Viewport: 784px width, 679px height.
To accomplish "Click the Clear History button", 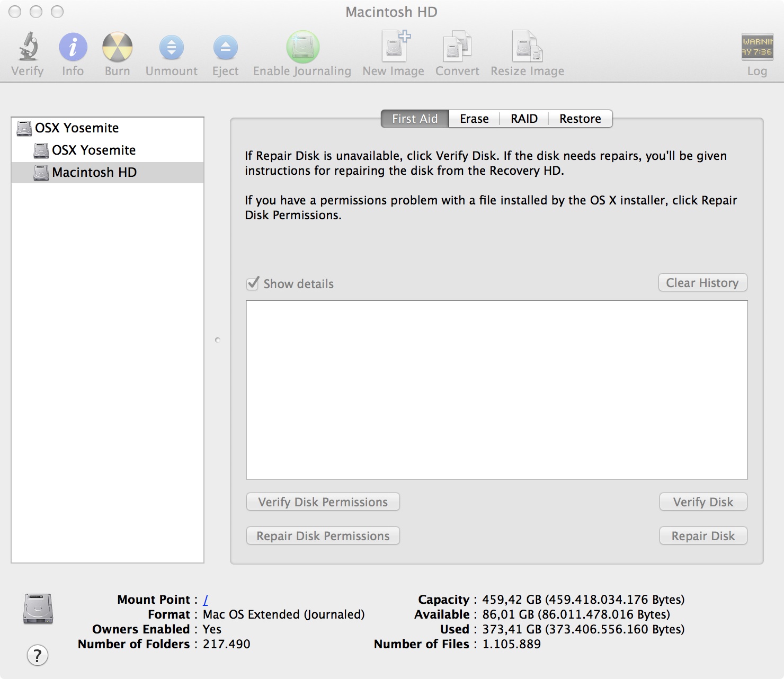I will (x=702, y=283).
